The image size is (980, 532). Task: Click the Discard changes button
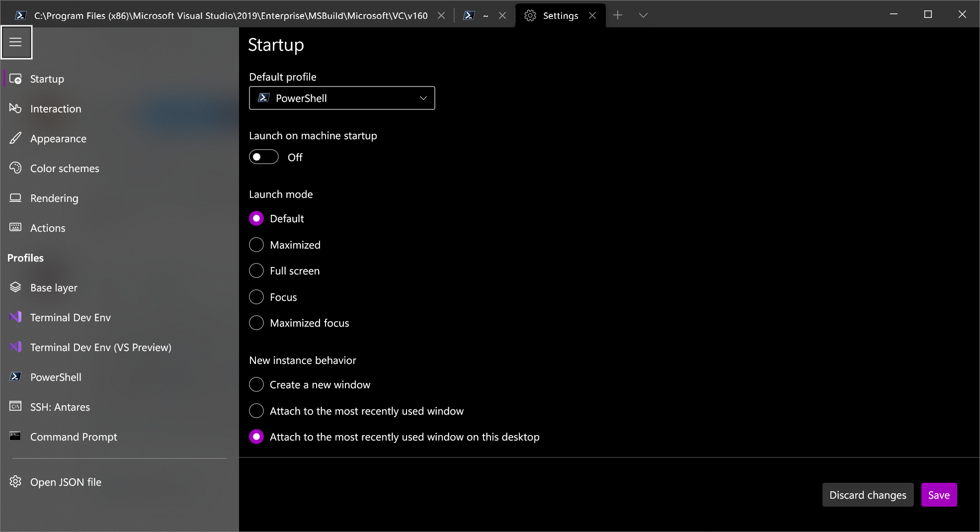point(868,495)
